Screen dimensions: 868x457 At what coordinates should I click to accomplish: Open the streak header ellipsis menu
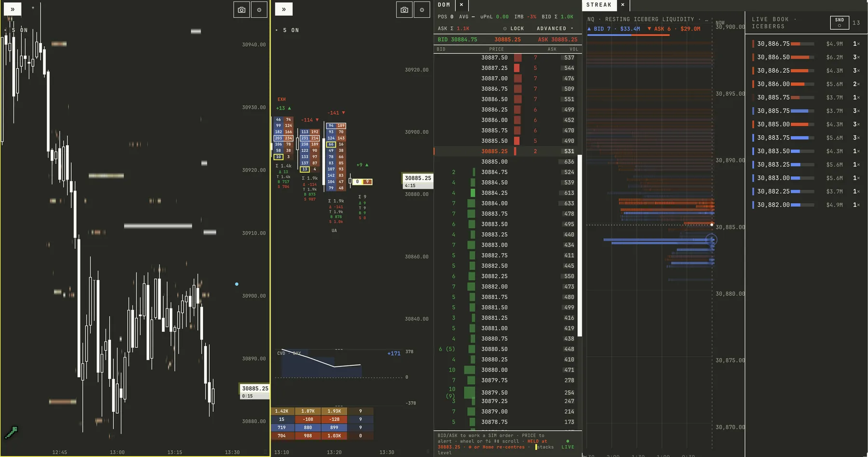coord(706,19)
